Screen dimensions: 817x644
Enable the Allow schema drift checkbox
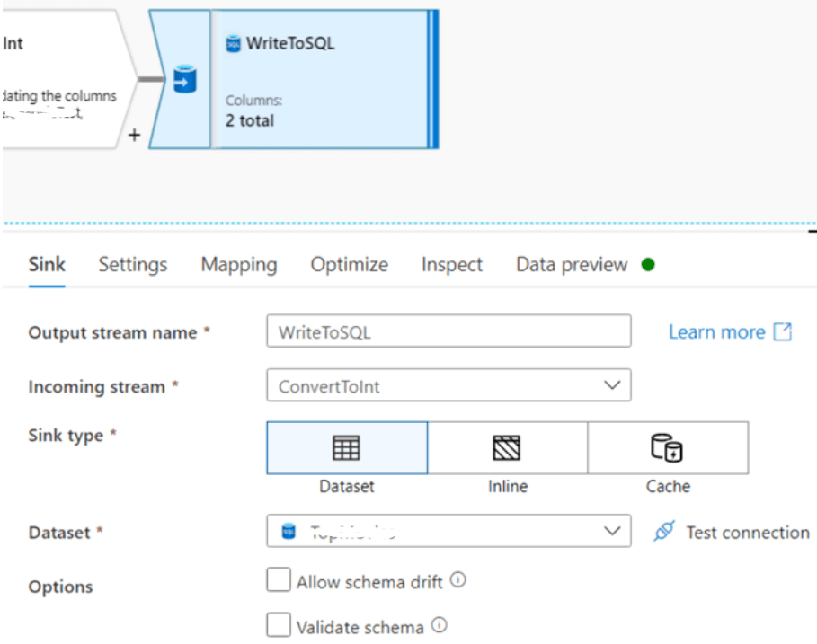tap(279, 581)
